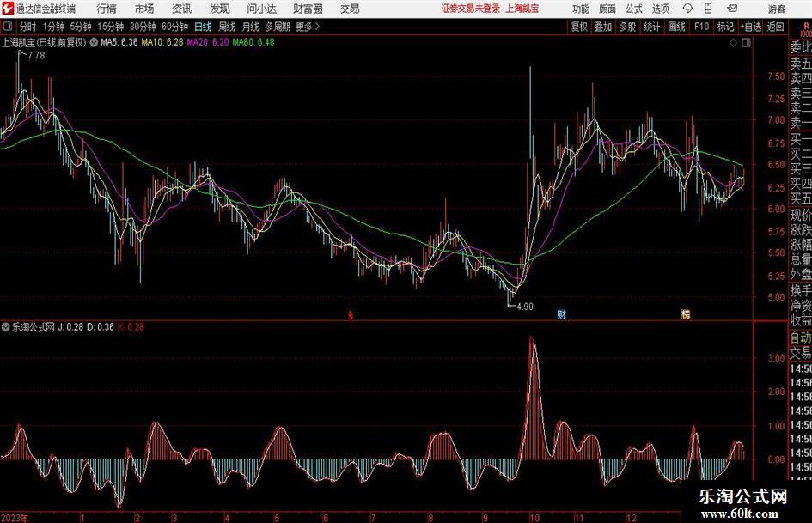The image size is (812, 523).
Task: Open the 多周期 multi-period view
Action: tap(278, 27)
